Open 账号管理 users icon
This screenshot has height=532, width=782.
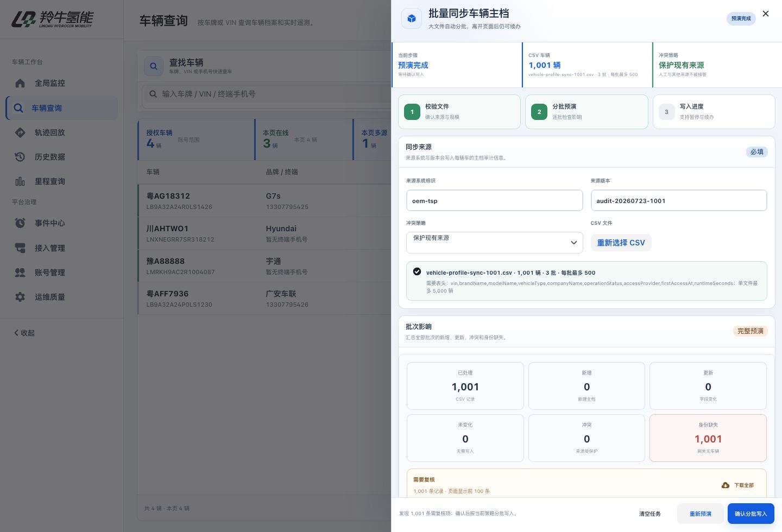coord(20,273)
